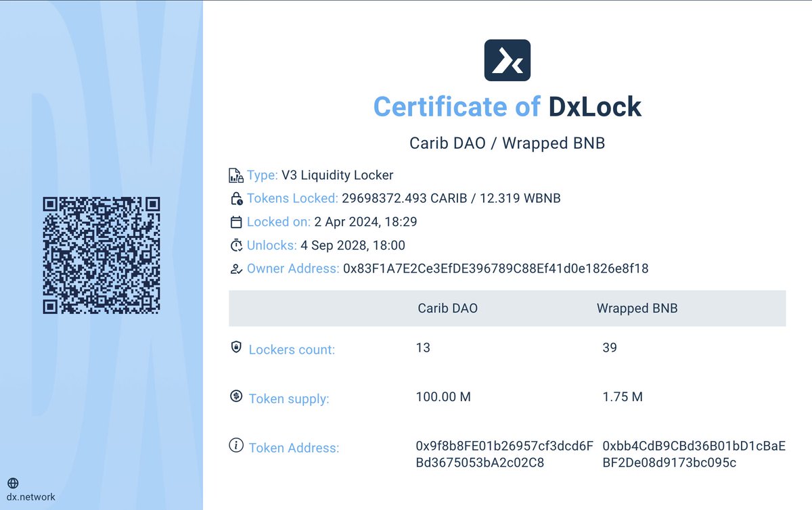Click the Token Address label

click(294, 448)
